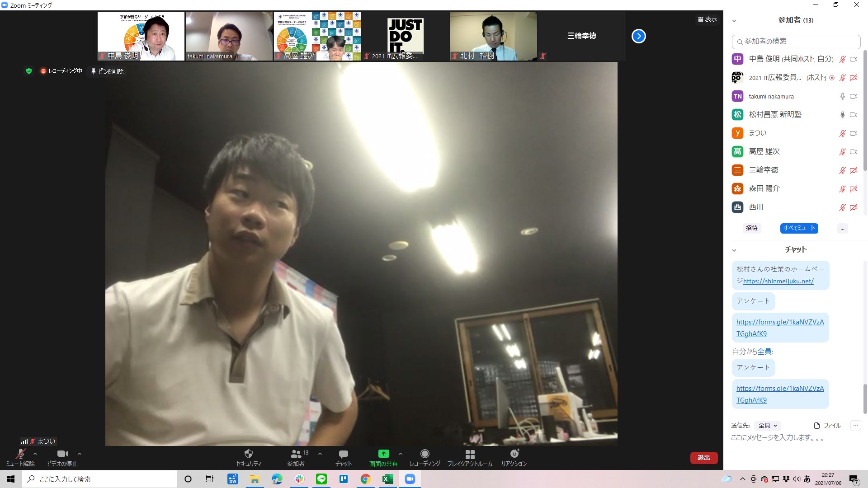868x488 pixels.
Task: Open 送信先 全員 recipient dropdown
Action: click(768, 426)
